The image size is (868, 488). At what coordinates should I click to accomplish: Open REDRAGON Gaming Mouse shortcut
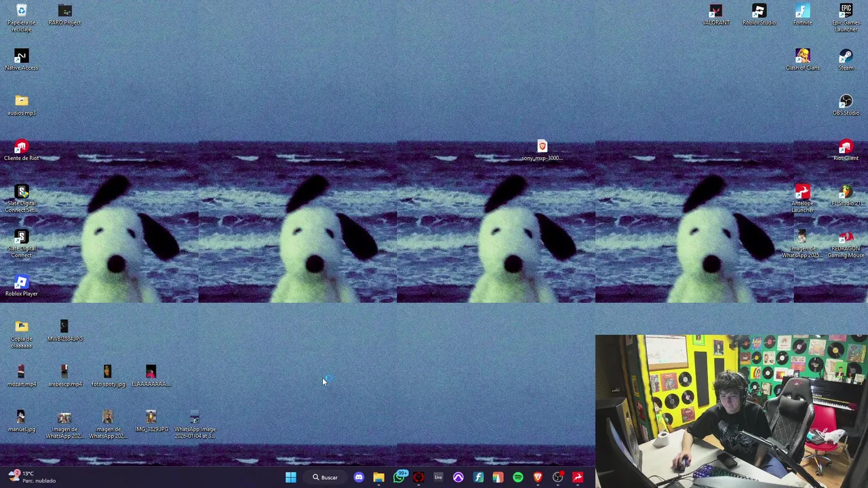tap(846, 244)
